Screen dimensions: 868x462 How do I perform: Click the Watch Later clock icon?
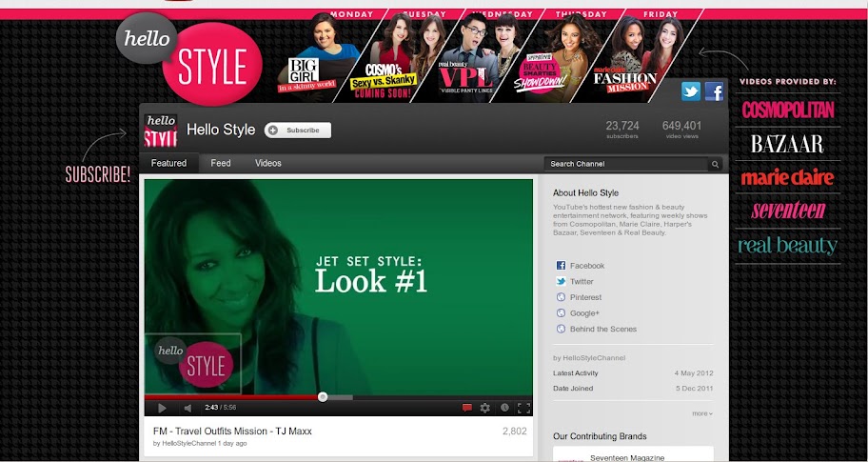pyautogui.click(x=504, y=408)
